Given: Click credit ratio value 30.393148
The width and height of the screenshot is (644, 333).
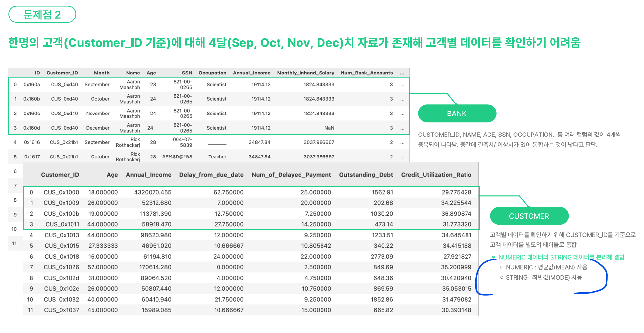Looking at the screenshot, I should click(456, 310).
